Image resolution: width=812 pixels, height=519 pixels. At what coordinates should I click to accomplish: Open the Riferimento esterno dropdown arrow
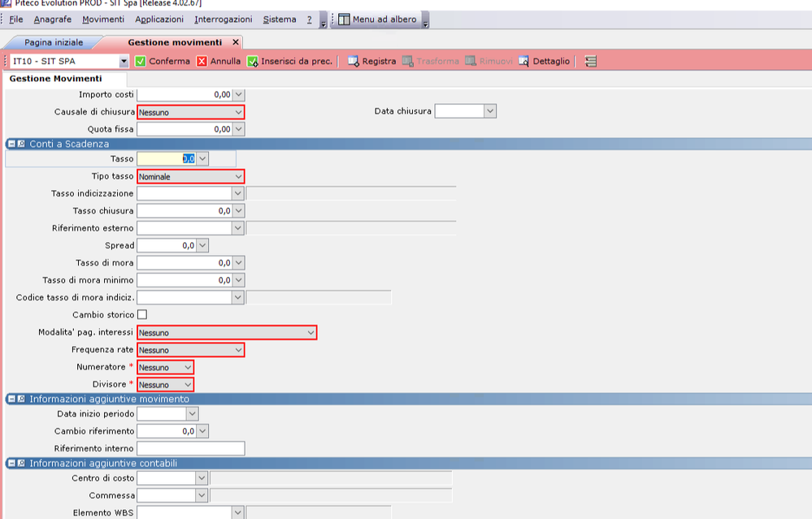(237, 228)
